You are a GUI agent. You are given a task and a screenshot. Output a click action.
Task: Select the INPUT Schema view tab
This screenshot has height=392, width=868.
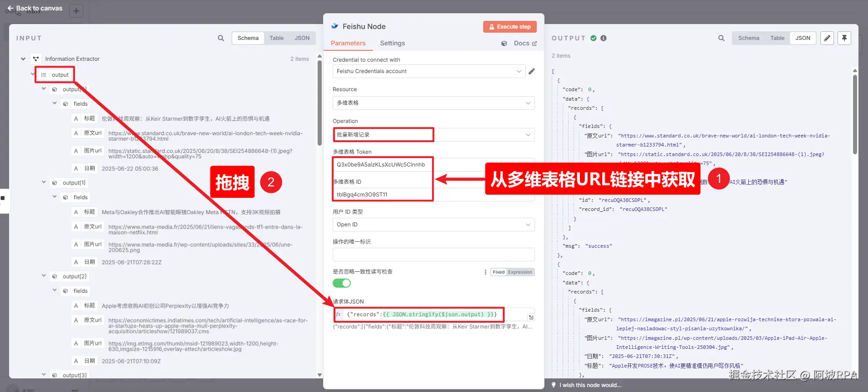coord(248,38)
